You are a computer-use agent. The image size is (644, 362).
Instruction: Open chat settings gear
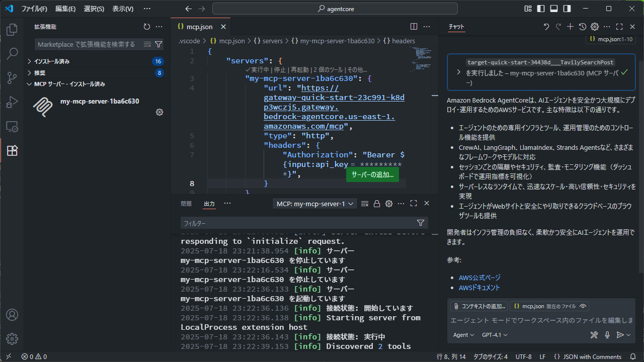595,27
